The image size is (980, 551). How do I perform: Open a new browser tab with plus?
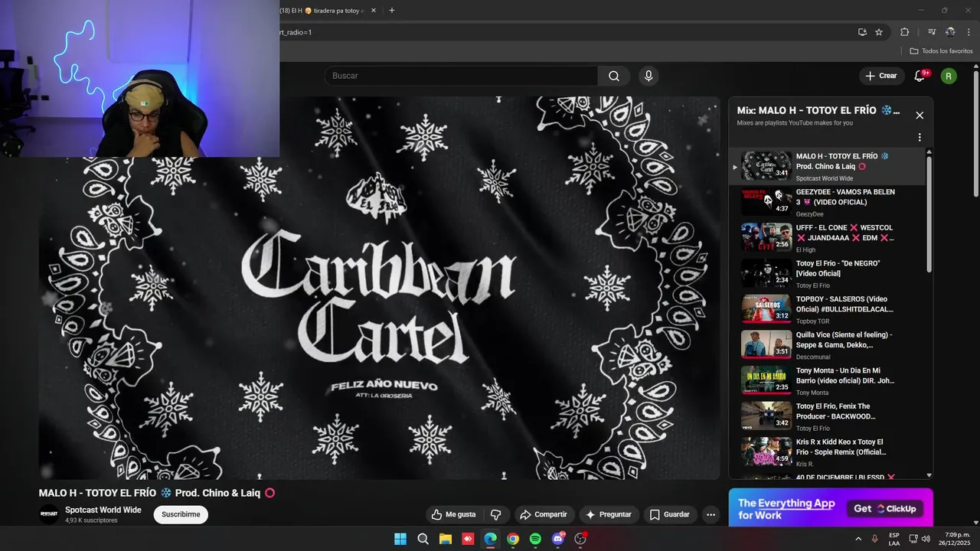tap(392, 11)
